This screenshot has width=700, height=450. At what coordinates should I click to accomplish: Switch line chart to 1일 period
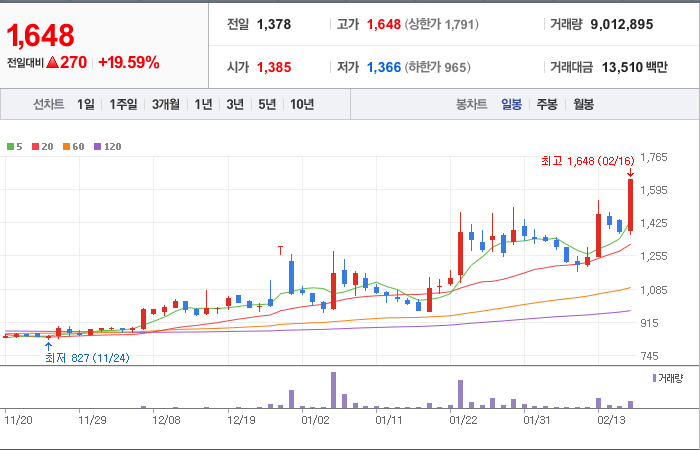[86, 104]
